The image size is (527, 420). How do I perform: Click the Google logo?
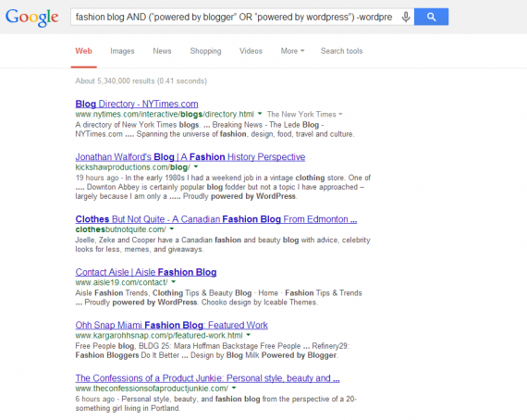(32, 18)
